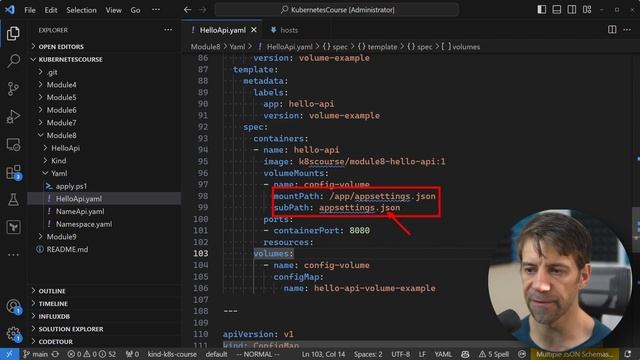Expand the .git folder

pyautogui.click(x=104, y=72)
